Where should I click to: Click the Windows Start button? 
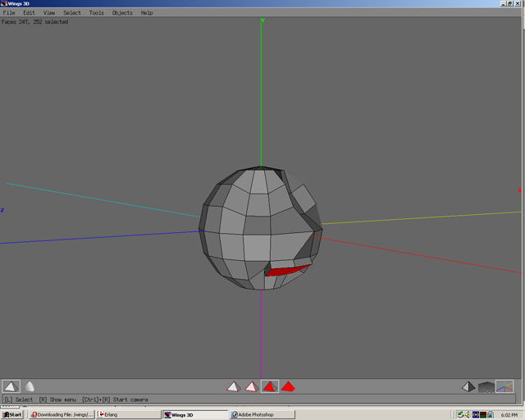(12, 414)
